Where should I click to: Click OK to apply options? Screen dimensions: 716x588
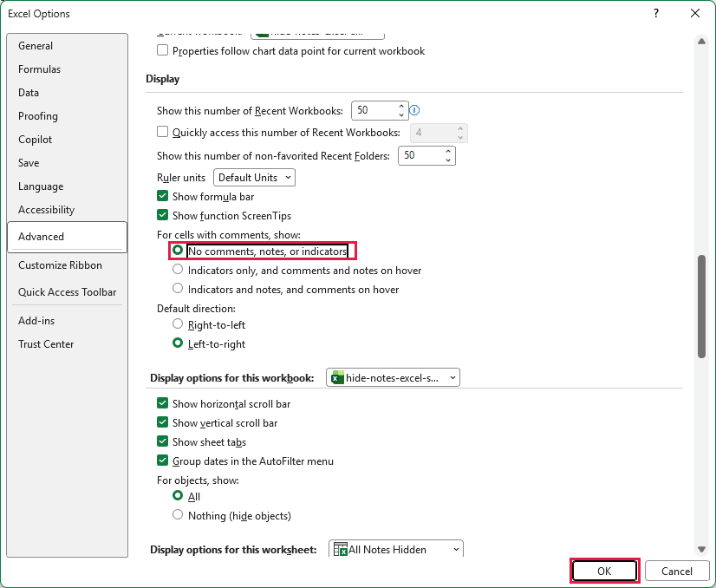(x=604, y=572)
